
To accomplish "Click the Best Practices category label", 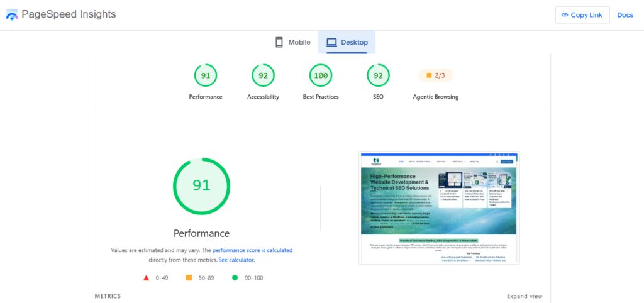I will (321, 97).
